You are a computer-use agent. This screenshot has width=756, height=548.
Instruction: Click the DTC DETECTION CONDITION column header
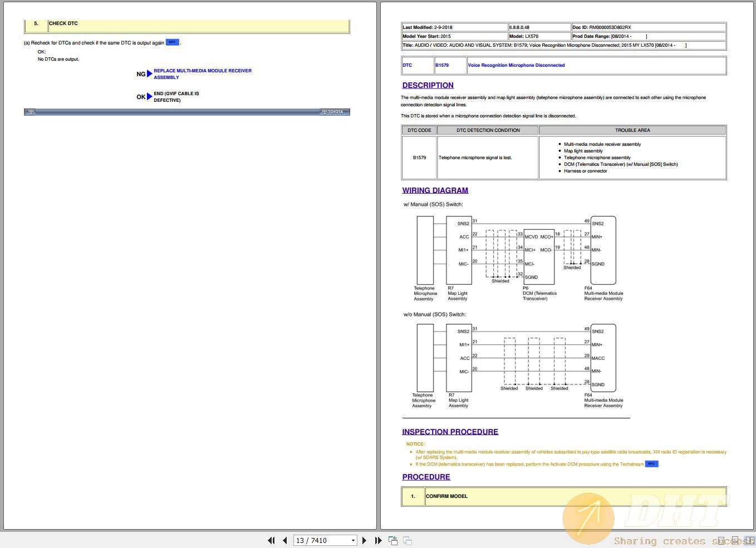coord(488,130)
